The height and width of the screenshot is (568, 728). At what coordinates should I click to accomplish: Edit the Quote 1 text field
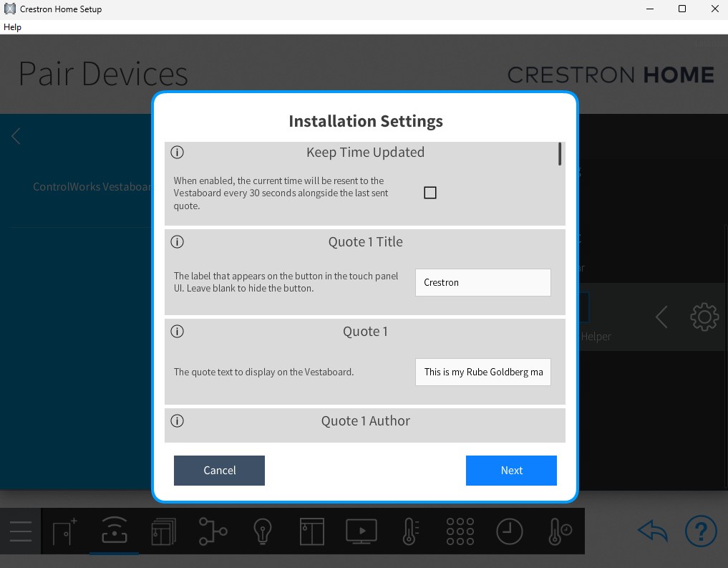[x=483, y=372]
